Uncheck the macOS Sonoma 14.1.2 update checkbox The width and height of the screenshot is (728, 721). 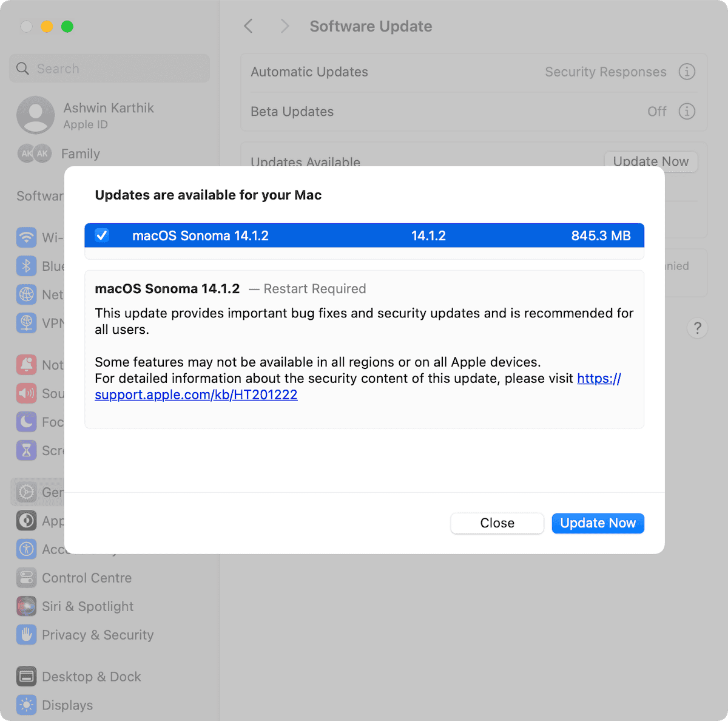[x=102, y=235]
